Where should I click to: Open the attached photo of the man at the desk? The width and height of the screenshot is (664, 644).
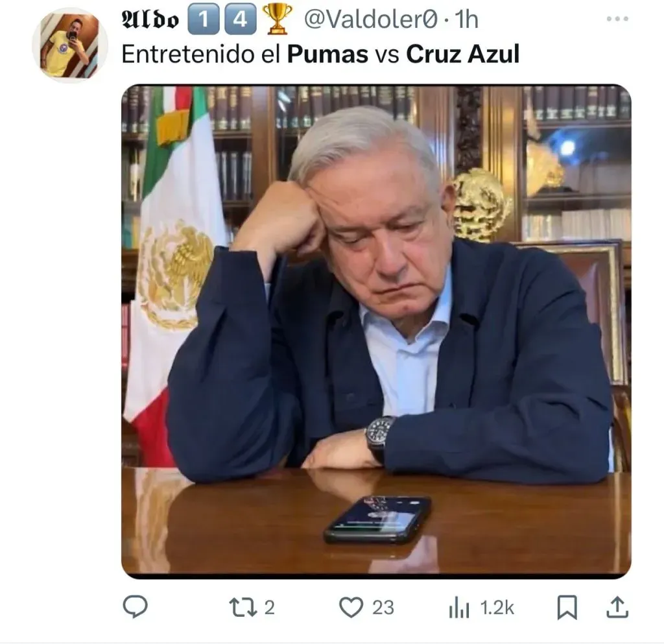pyautogui.click(x=376, y=331)
